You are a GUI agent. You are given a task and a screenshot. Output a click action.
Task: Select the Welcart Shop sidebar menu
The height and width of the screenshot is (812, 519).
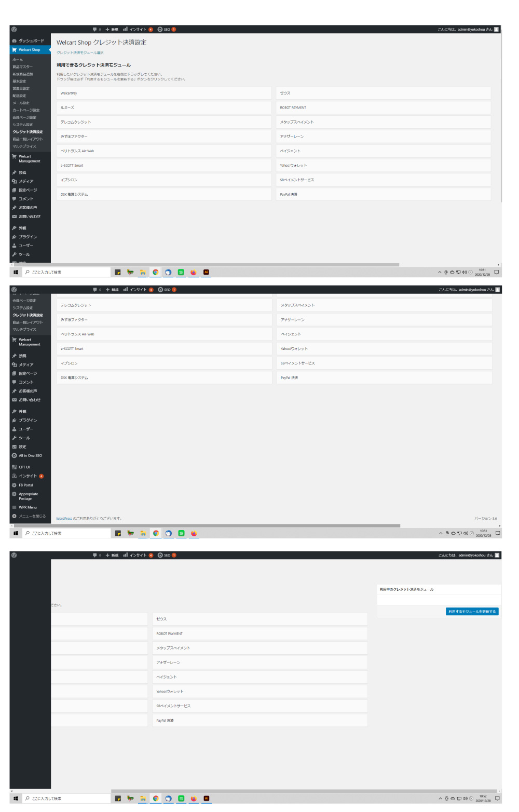coord(30,50)
